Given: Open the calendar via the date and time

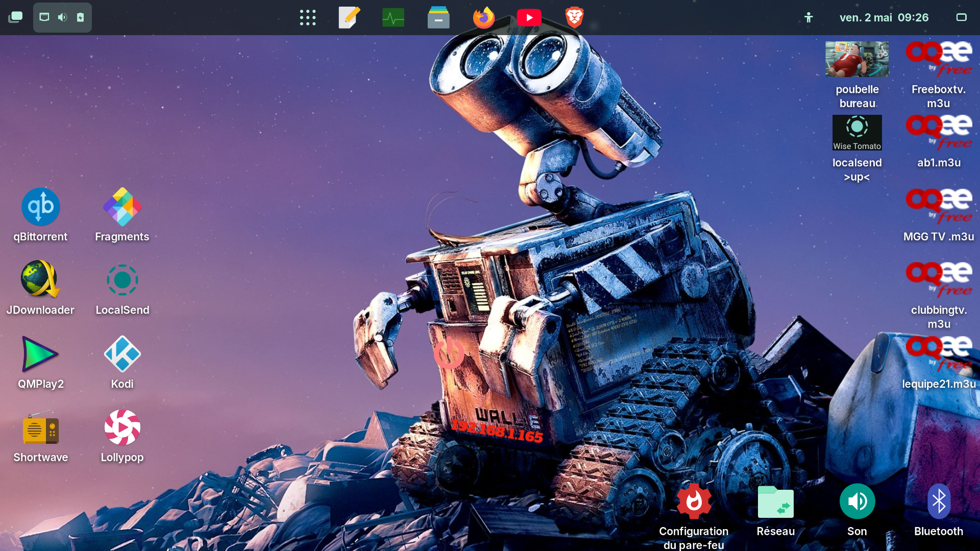Looking at the screenshot, I should [x=884, y=17].
